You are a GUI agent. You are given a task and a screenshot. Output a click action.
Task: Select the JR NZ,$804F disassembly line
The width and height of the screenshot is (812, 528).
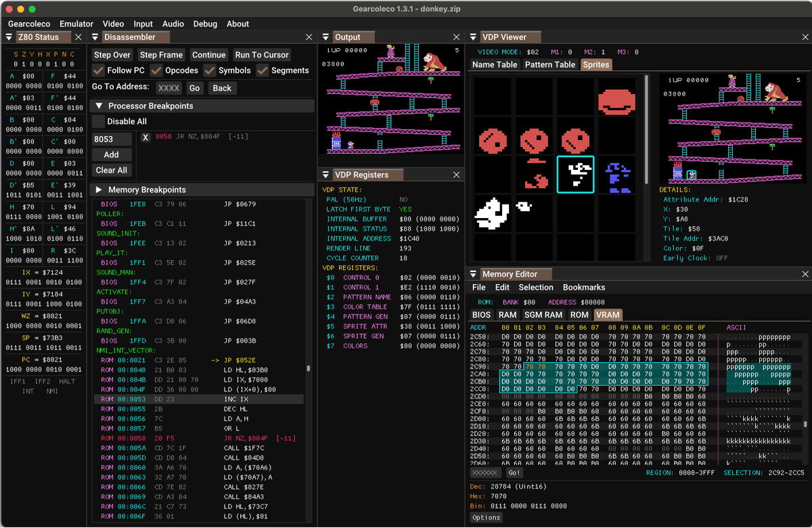click(199, 439)
